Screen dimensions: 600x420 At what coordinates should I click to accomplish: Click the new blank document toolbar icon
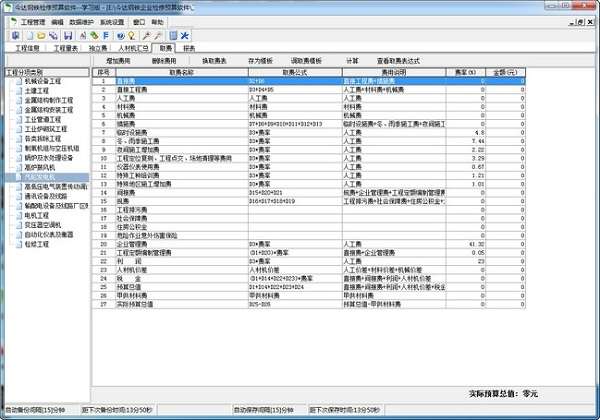point(29,36)
